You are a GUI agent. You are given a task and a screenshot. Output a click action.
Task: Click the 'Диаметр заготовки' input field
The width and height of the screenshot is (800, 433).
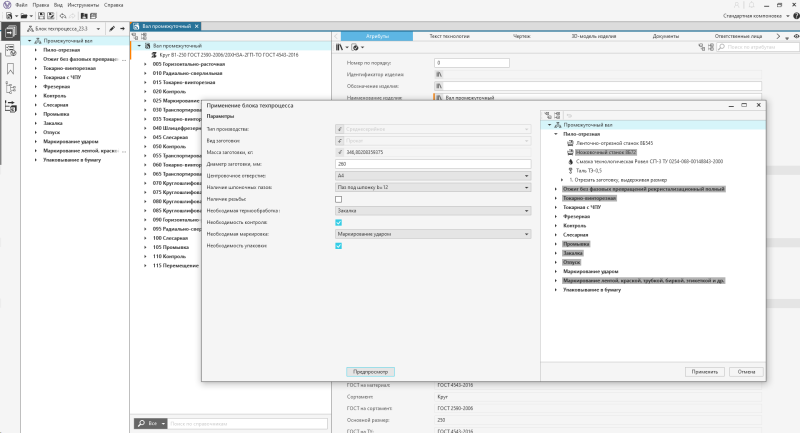[432, 163]
